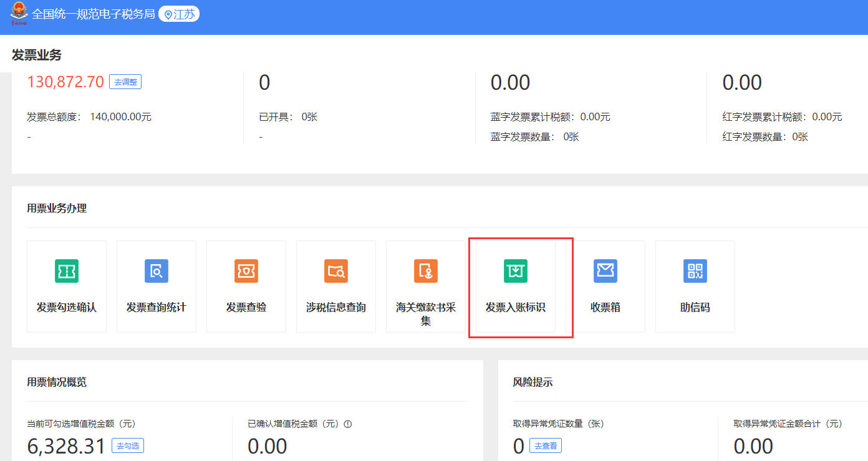Image resolution: width=868 pixels, height=461 pixels.
Task: Open the 海关缴款书采集 anchor icon
Action: pos(425,271)
